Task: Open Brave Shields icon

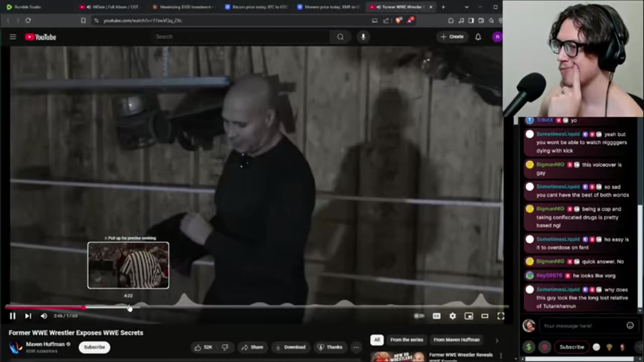Action: tap(399, 21)
